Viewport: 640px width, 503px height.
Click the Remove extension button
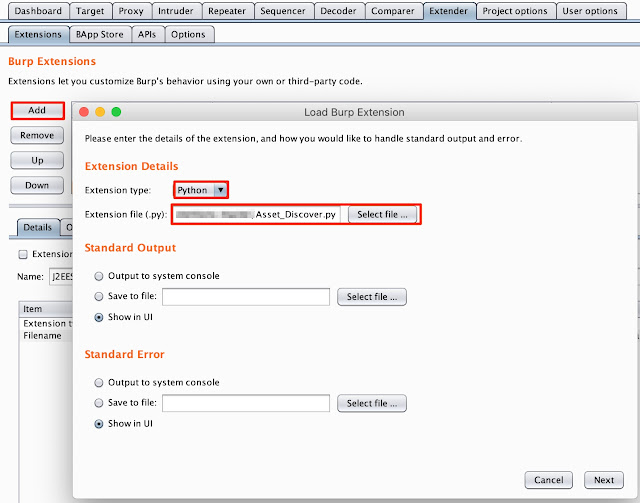point(37,136)
